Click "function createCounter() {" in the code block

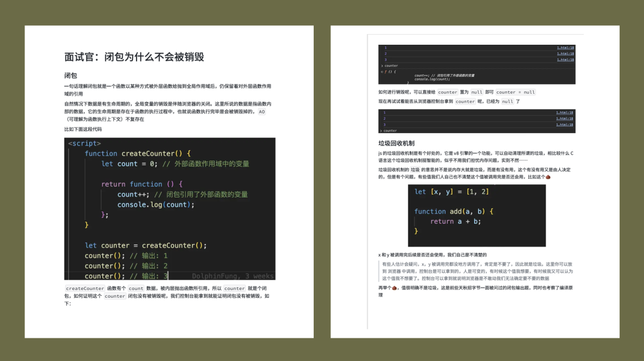[138, 153]
